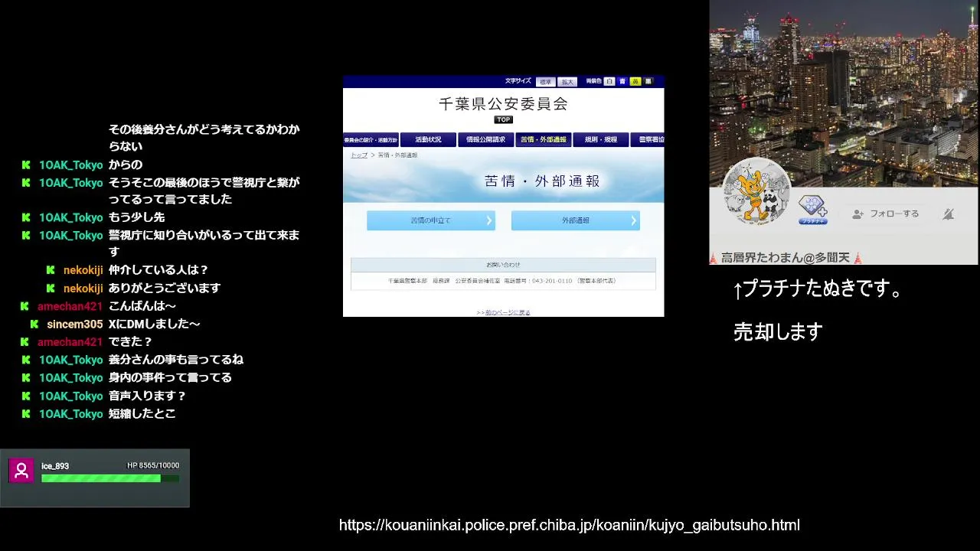This screenshot has width=980, height=551.
Task: Open 委員会の紹介・活動方針 nav tab
Action: 371,140
